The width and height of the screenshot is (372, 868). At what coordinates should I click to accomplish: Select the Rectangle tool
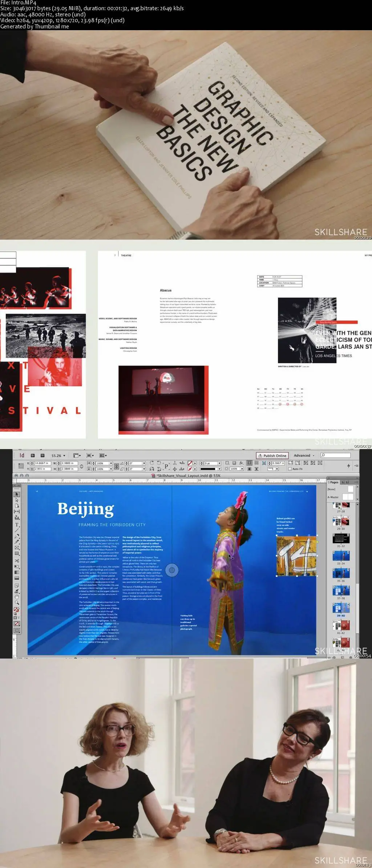coord(17,553)
